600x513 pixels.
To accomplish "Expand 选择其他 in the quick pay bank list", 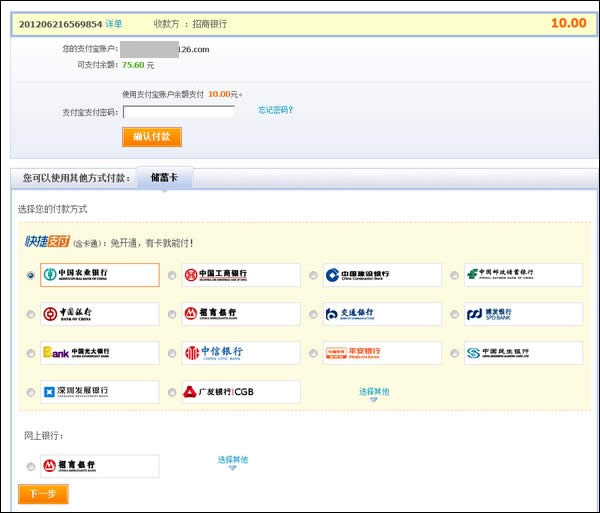I will coord(374,393).
